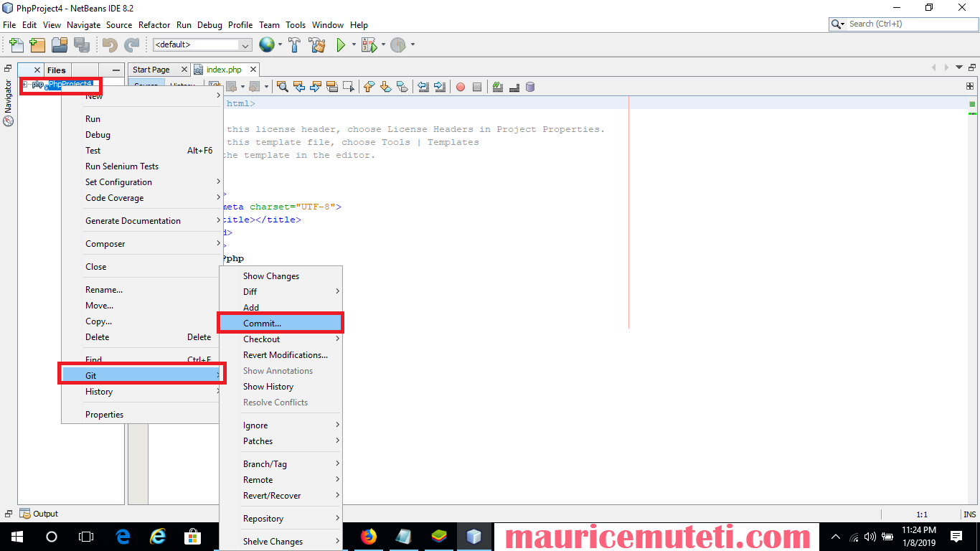The height and width of the screenshot is (551, 980).
Task: Open the Refactor menu in the menu bar
Action: tap(154, 24)
